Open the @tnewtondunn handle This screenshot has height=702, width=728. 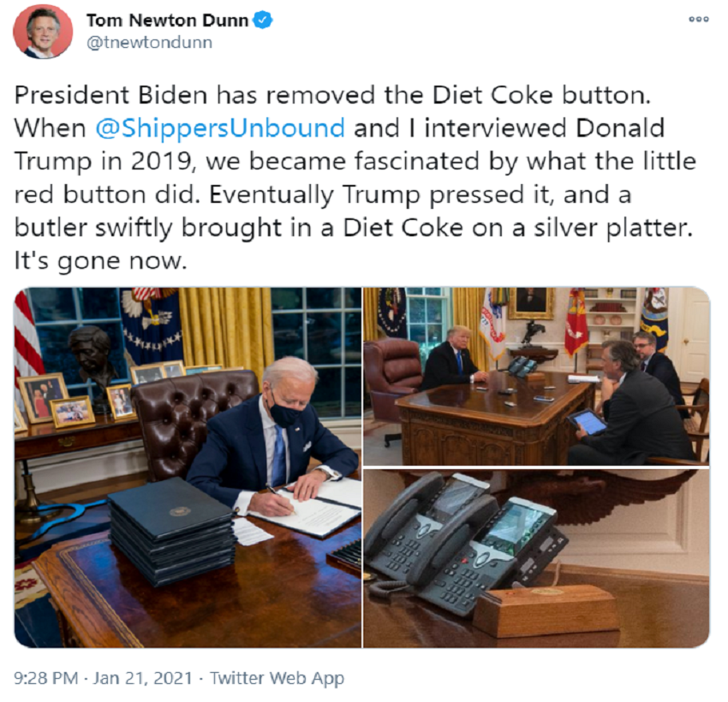[x=150, y=43]
